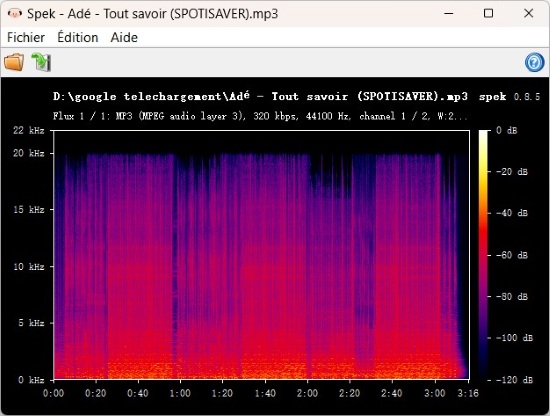The width and height of the screenshot is (550, 416).
Task: Click the Spek pig app icon
Action: point(15,14)
